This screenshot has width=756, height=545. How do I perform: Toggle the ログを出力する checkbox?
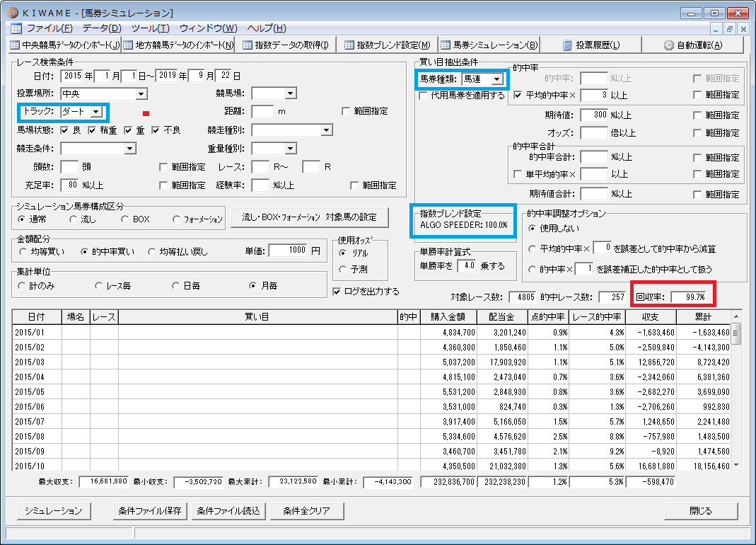coord(337,292)
